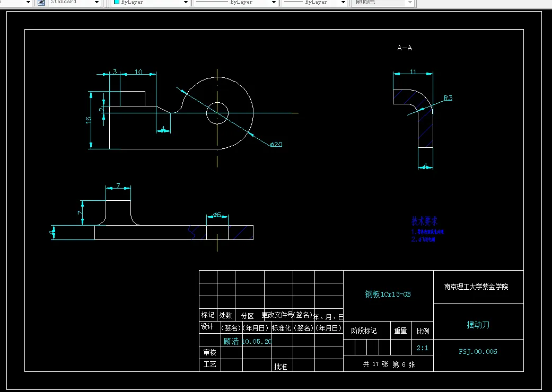Click the 设计 row label
The width and height of the screenshot is (552, 392).
coord(207,327)
